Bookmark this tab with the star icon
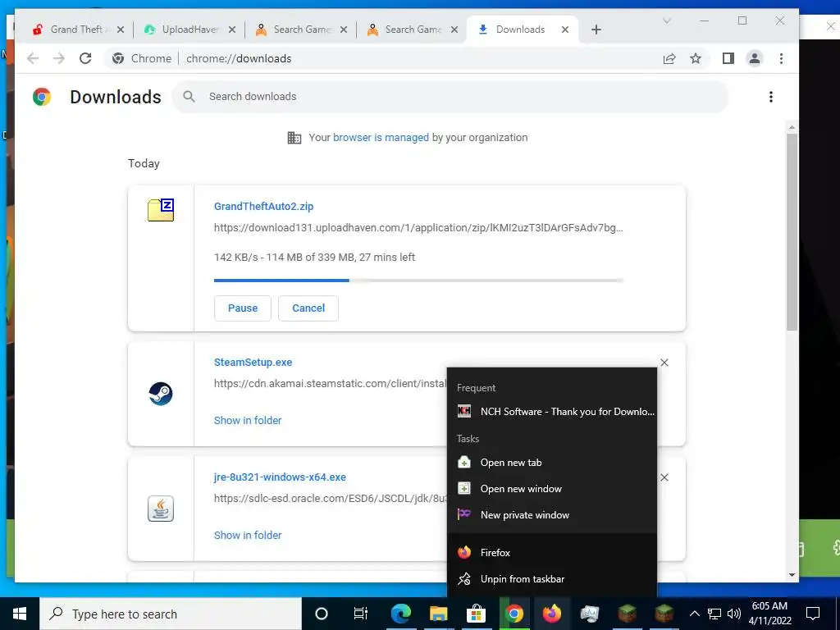 coord(696,58)
